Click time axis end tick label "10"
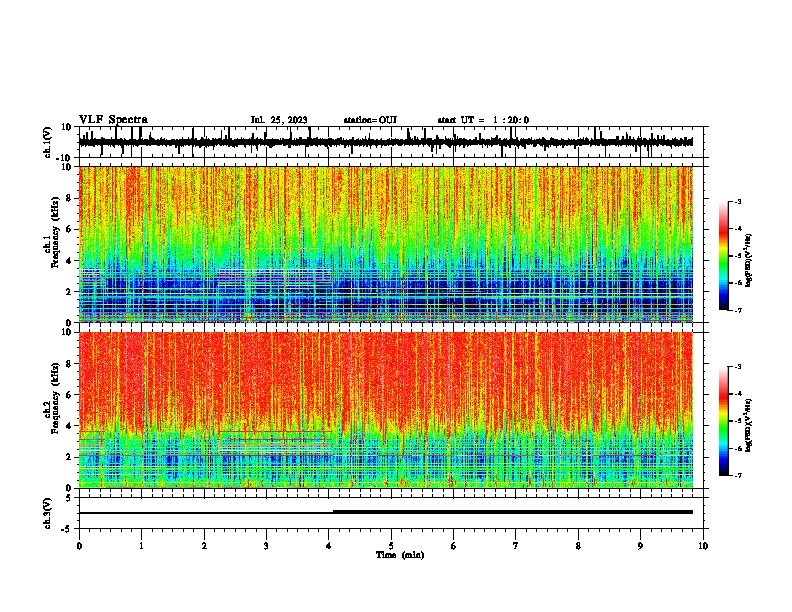Image resolution: width=792 pixels, height=612 pixels. tap(703, 545)
